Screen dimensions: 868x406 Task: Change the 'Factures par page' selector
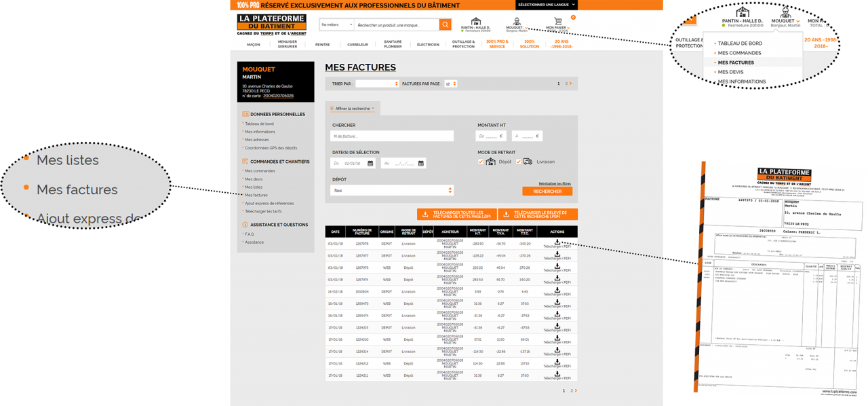click(450, 84)
